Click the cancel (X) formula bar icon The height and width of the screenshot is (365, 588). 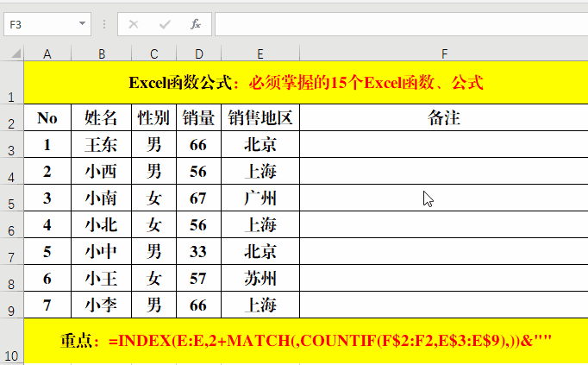(x=133, y=25)
